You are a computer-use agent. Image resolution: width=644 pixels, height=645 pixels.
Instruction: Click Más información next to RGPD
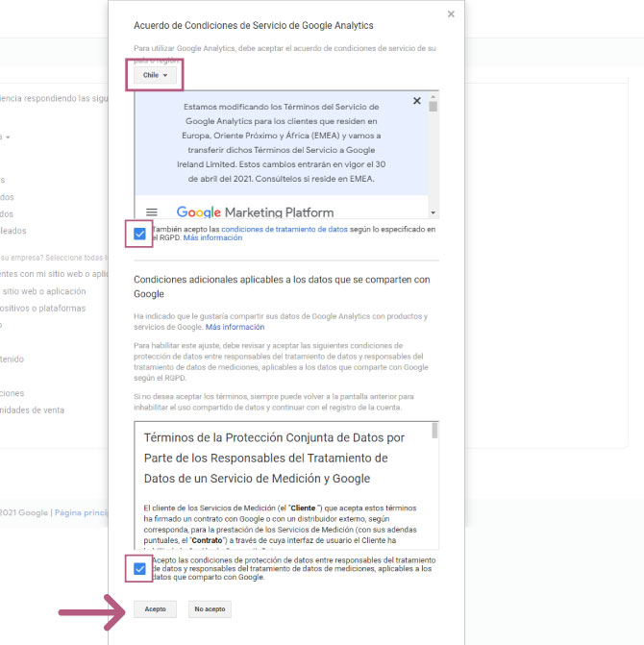pyautogui.click(x=212, y=237)
